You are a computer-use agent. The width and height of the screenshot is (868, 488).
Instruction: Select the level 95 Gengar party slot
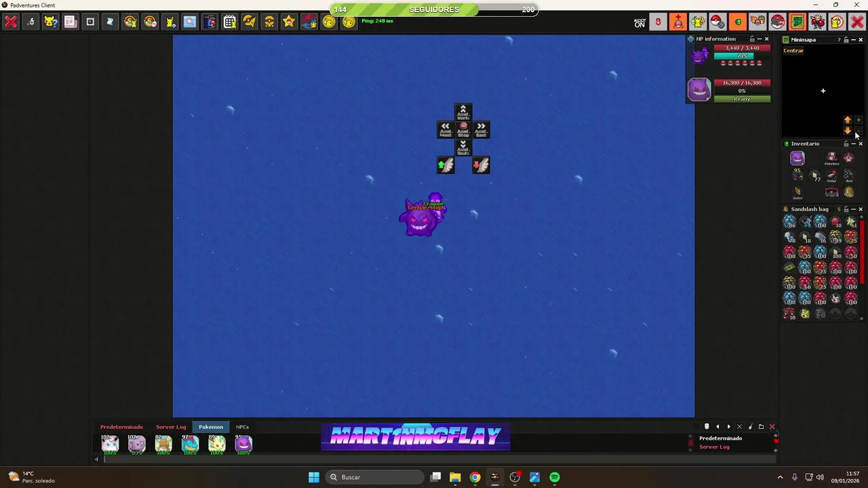click(243, 445)
